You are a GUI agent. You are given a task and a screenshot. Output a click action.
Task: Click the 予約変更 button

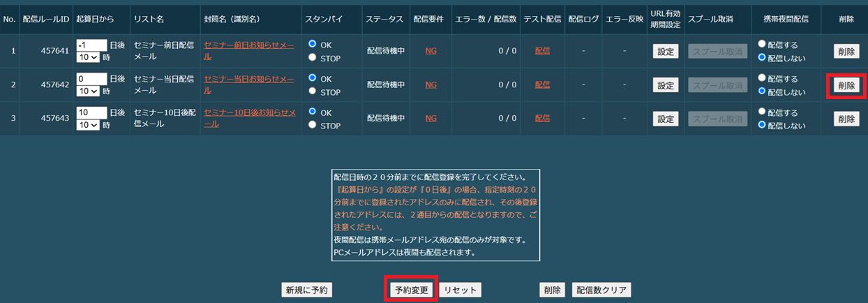(x=412, y=290)
